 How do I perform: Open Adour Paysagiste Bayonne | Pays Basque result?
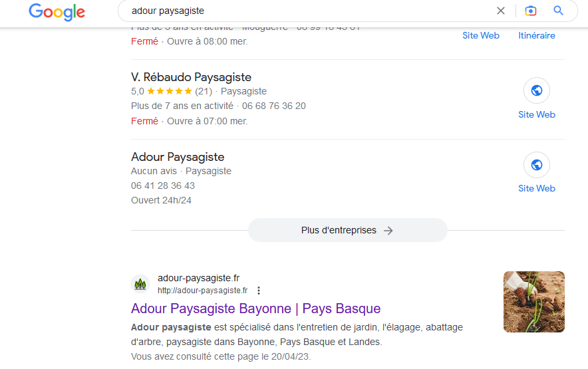click(x=255, y=308)
